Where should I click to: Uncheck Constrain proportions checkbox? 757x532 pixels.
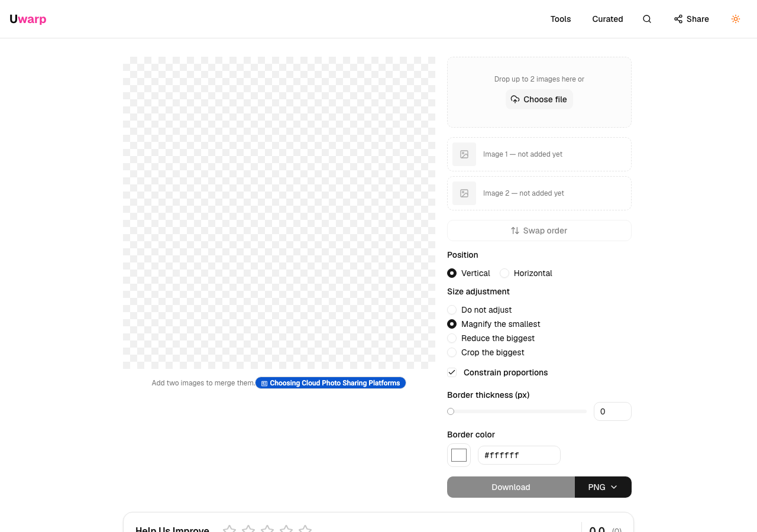(x=452, y=372)
